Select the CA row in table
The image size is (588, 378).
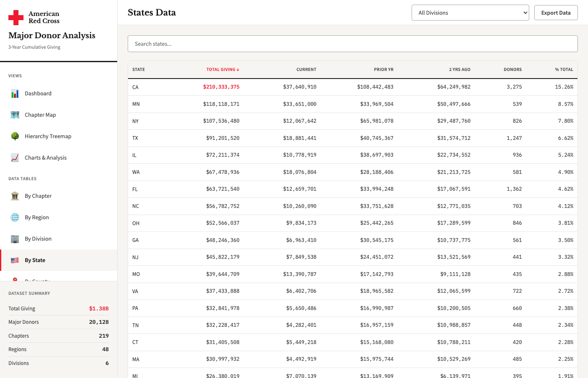[353, 87]
